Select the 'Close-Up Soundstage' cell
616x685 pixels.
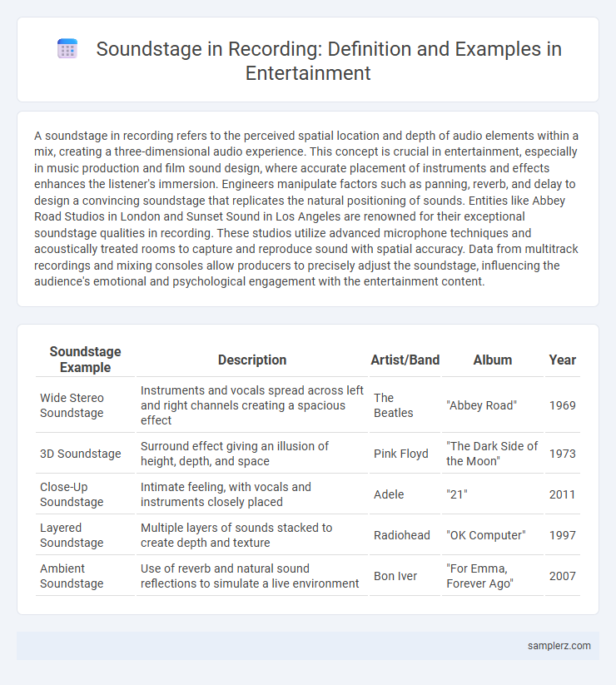85,494
